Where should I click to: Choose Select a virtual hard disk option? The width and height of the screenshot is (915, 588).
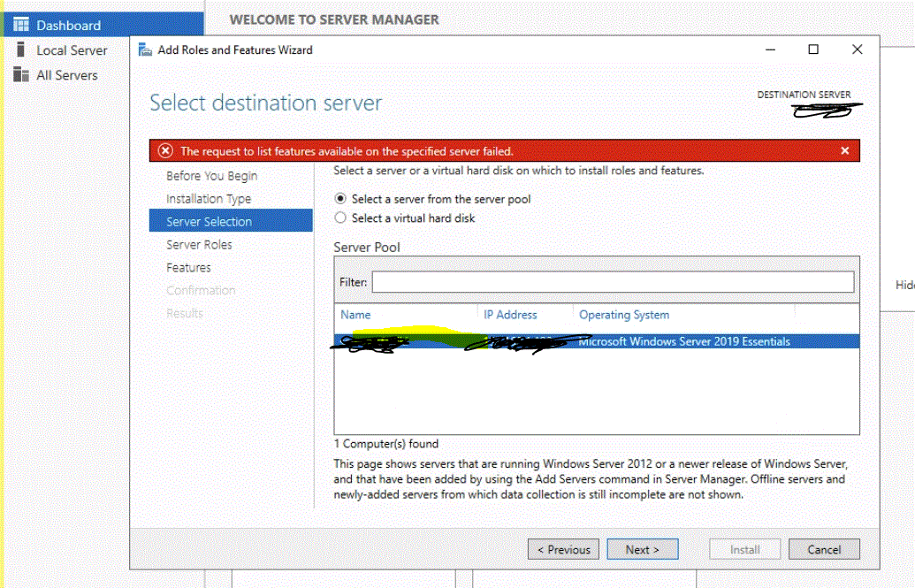tap(340, 218)
